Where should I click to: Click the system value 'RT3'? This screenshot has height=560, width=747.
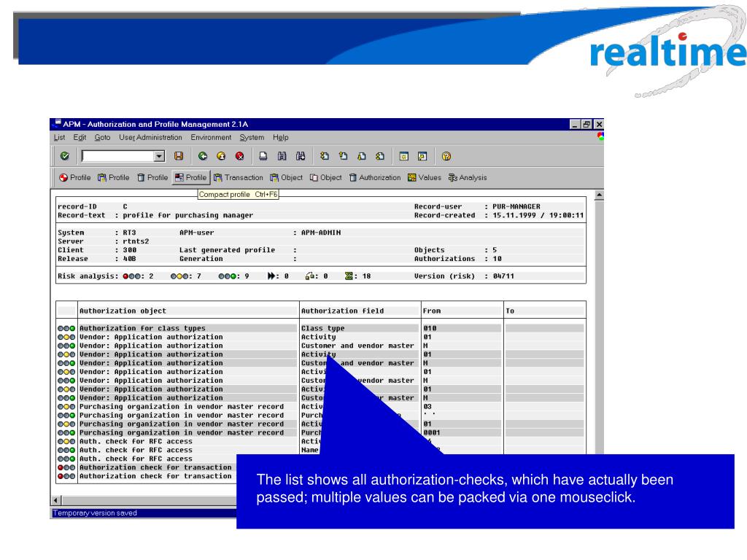pos(129,233)
